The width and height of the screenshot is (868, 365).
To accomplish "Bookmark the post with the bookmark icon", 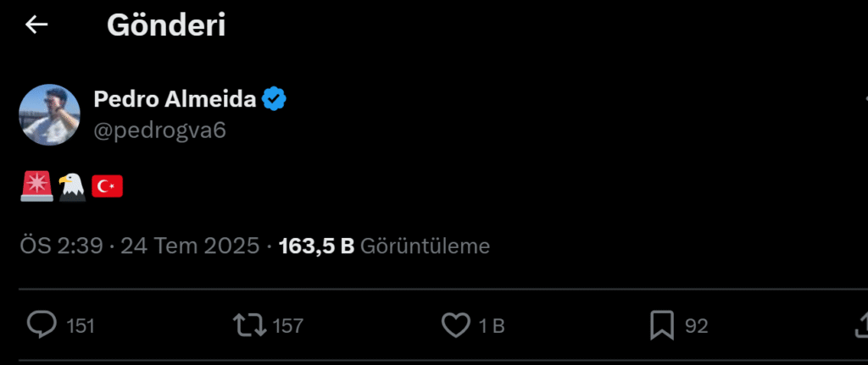I will click(x=662, y=325).
